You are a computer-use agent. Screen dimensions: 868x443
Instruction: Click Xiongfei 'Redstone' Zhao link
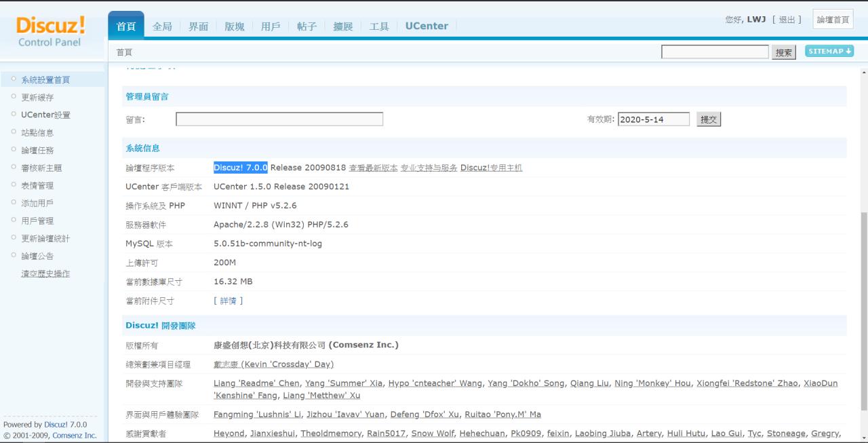(747, 383)
